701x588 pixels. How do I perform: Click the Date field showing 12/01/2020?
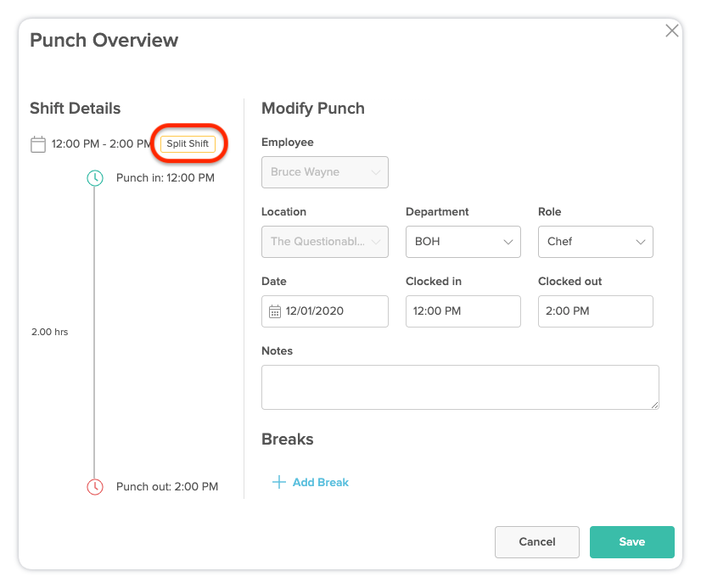point(325,311)
